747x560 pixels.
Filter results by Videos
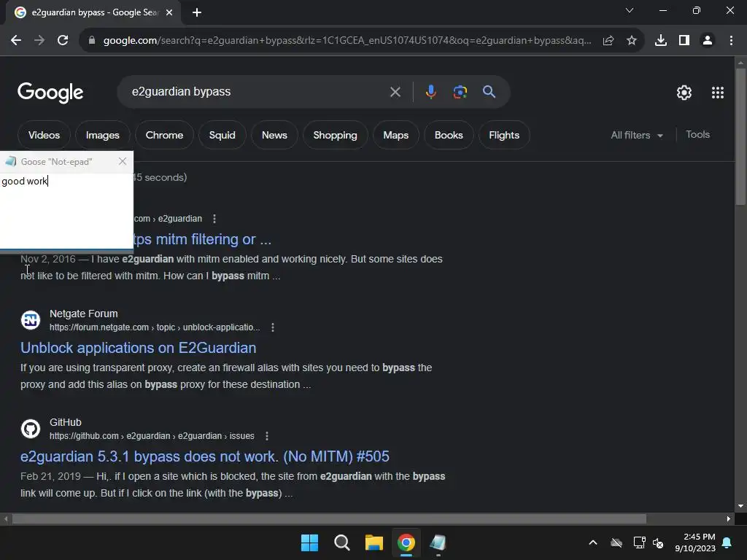point(44,135)
